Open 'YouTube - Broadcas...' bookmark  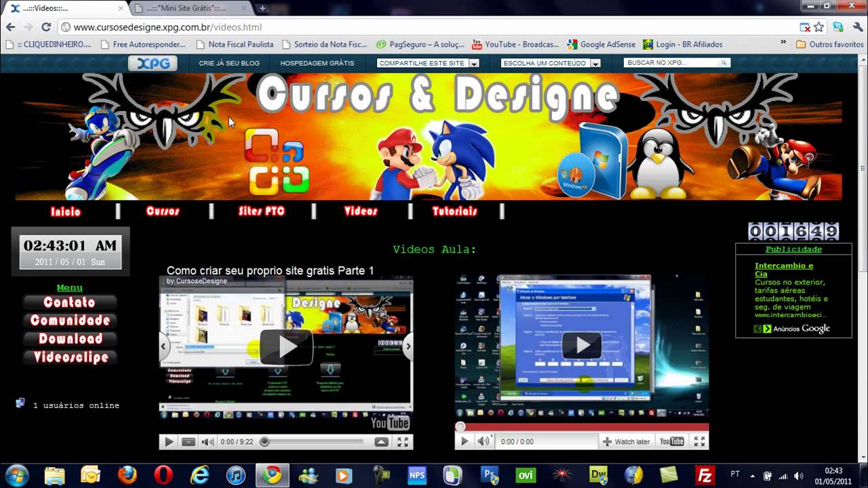515,44
